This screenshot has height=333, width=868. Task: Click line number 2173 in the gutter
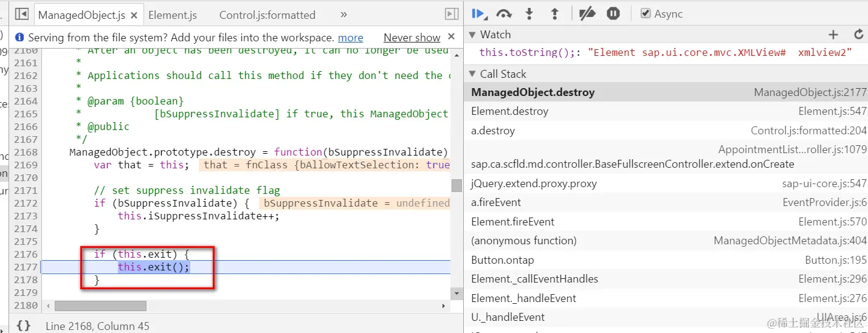[x=26, y=216]
